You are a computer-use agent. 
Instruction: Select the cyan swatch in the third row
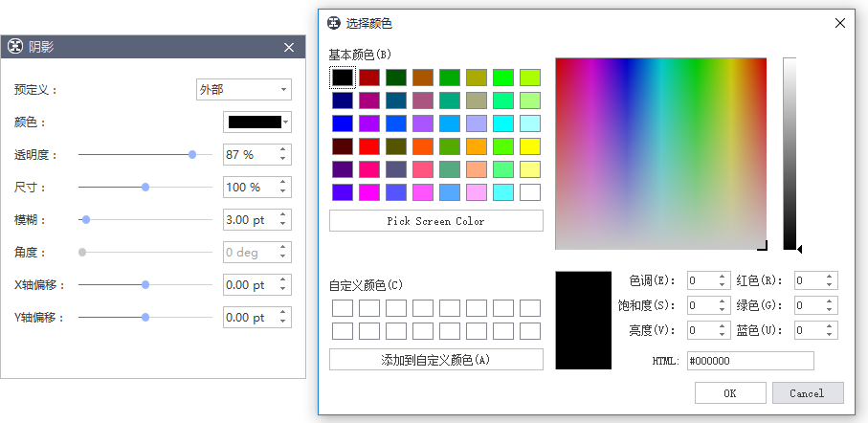(x=503, y=123)
